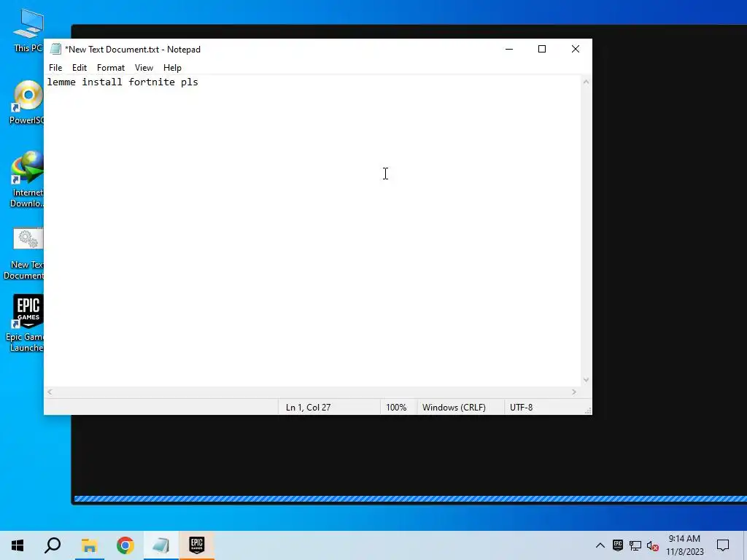Open the Help menu in Notepad

[172, 68]
